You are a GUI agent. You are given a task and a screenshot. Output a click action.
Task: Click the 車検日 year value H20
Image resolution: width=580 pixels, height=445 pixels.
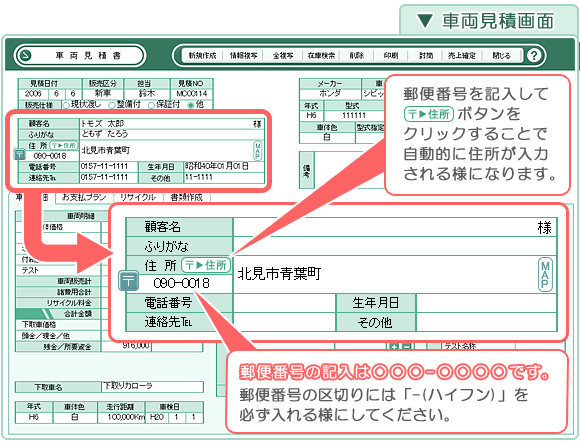click(157, 417)
